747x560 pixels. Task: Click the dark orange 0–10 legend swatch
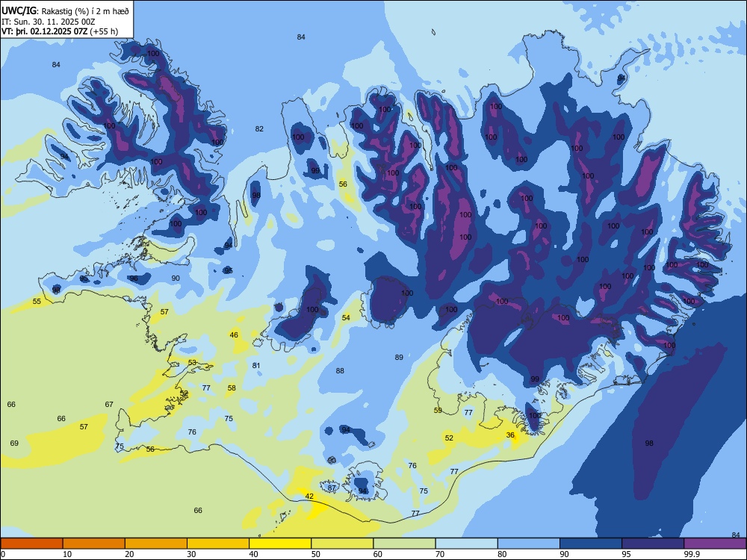[x=31, y=544]
